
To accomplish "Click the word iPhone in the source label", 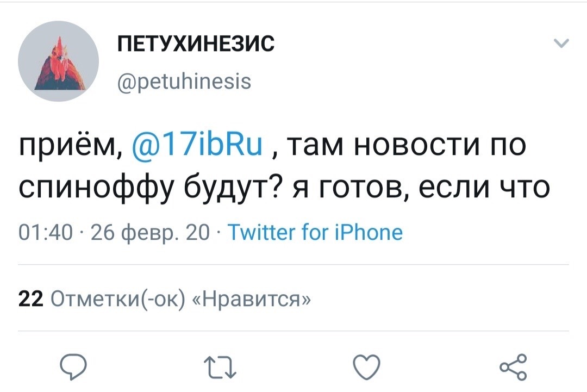I will tap(375, 233).
